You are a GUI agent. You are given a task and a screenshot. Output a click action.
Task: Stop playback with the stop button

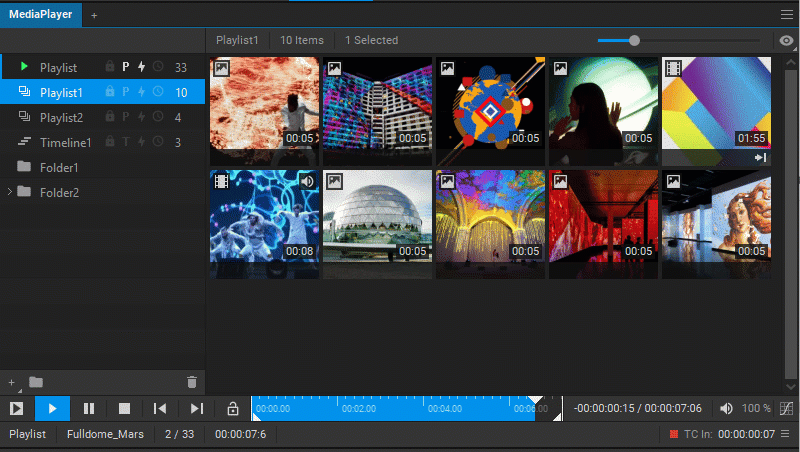pos(124,409)
